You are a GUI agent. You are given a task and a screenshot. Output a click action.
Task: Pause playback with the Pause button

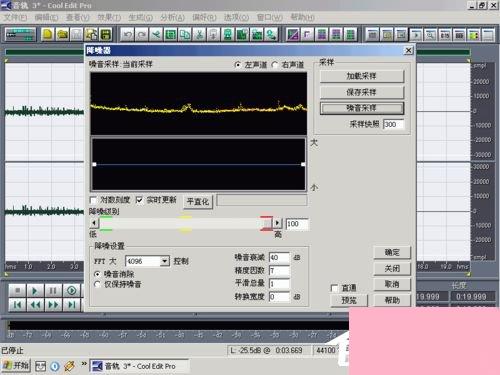point(53,291)
